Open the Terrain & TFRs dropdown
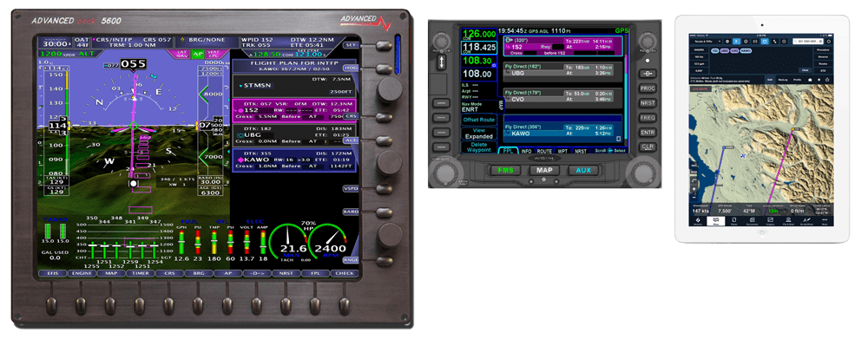The image size is (868, 339). [x=705, y=42]
